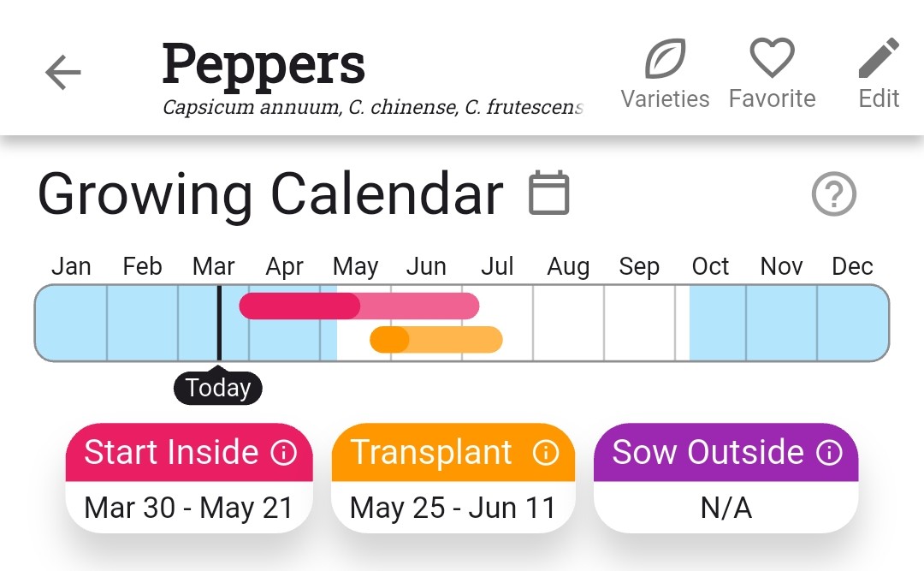
Task: Toggle the Favorite heart for Peppers
Action: (x=771, y=57)
